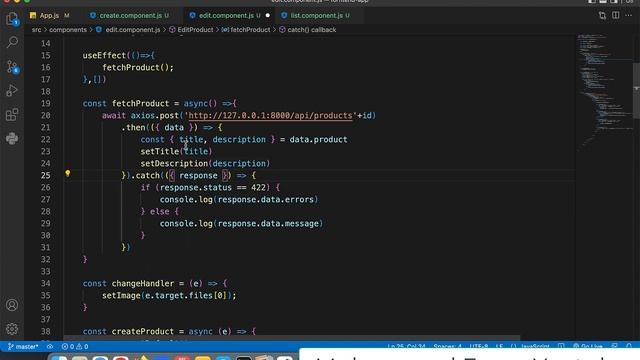
Task: Click the Go Live status bar button
Action: pos(588,347)
